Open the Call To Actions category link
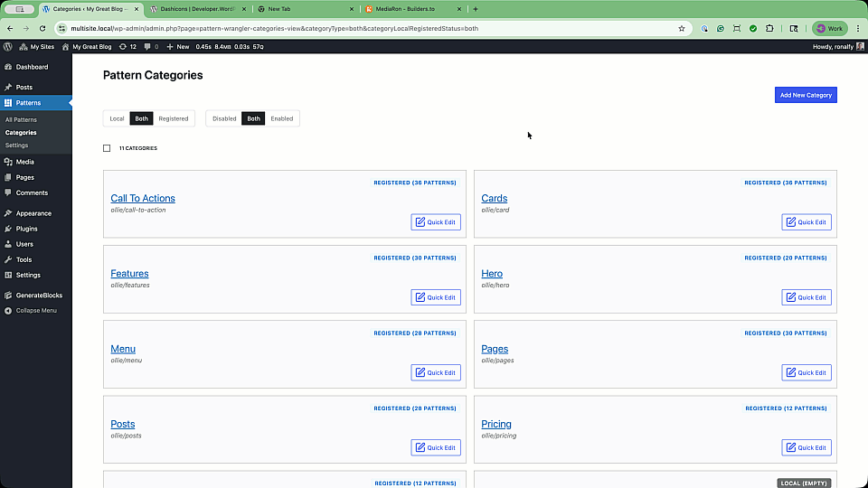Screen dimensions: 868x488 click(143, 198)
